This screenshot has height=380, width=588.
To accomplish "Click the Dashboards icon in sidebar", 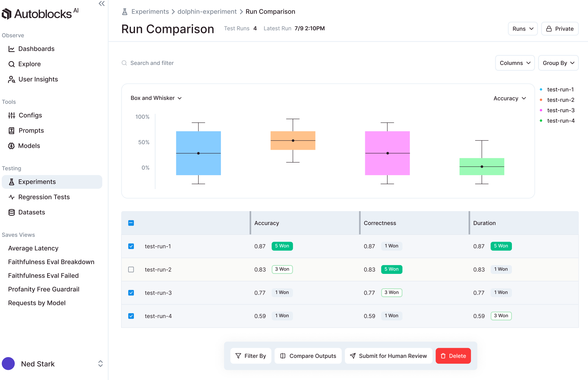I will (x=11, y=49).
